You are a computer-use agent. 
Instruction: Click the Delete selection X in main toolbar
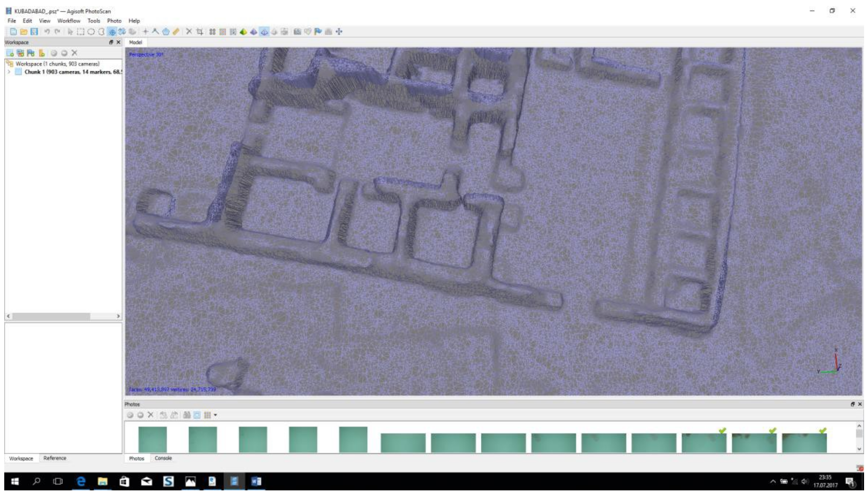(x=189, y=32)
